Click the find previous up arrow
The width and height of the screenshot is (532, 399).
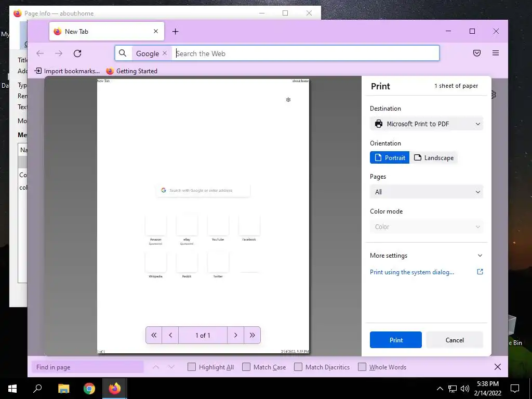coord(156,367)
